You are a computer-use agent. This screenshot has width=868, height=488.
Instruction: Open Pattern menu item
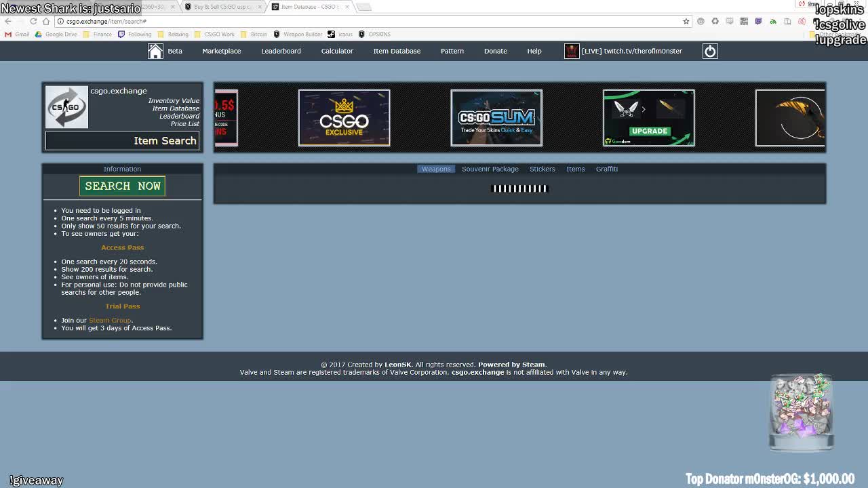pyautogui.click(x=452, y=51)
